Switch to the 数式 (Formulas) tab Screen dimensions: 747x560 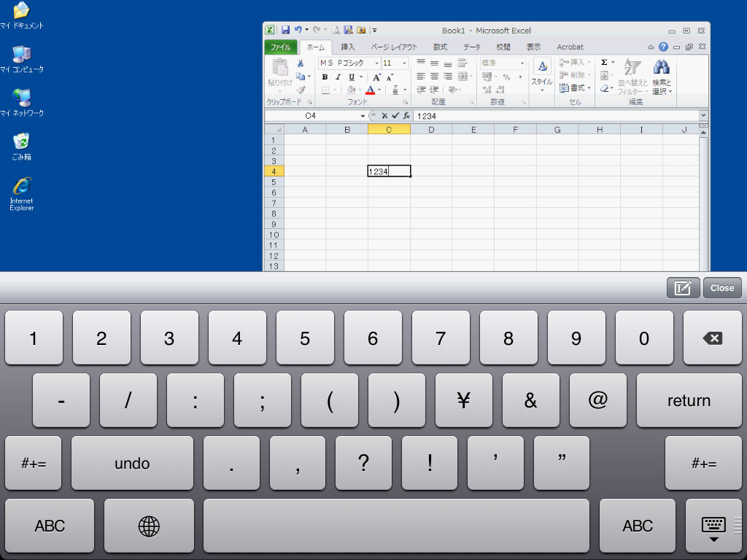pyautogui.click(x=440, y=47)
